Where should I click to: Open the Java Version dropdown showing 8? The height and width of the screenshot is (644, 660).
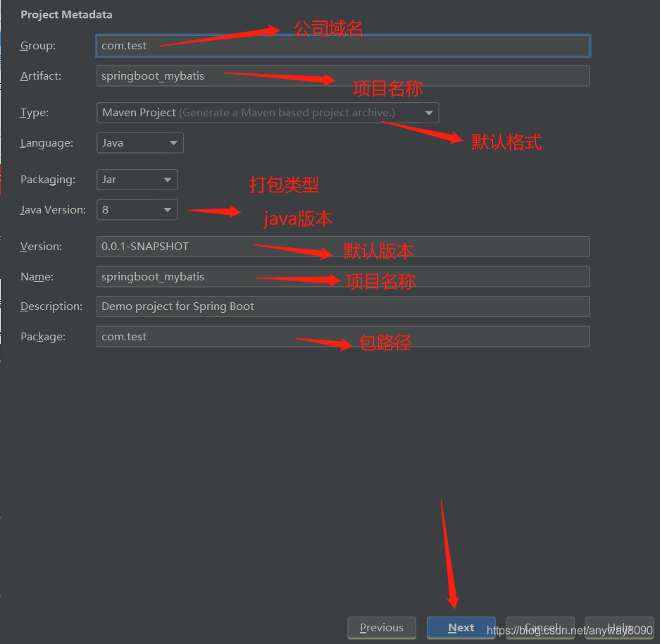coord(136,209)
